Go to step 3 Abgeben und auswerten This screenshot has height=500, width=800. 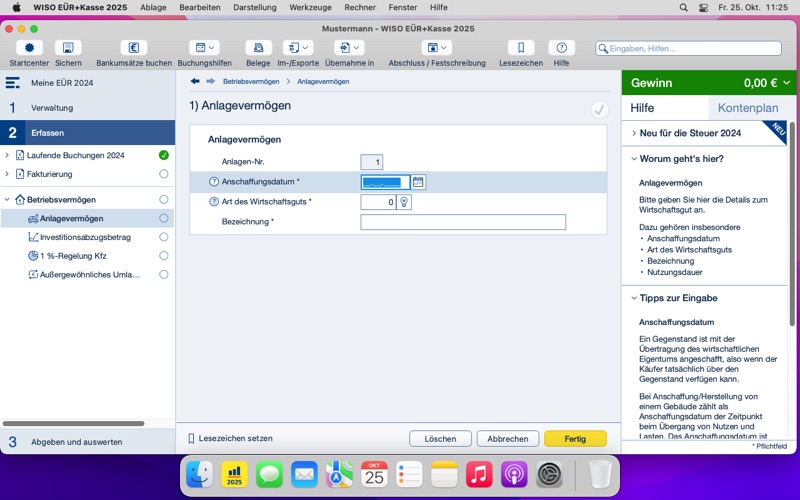pyautogui.click(x=87, y=442)
